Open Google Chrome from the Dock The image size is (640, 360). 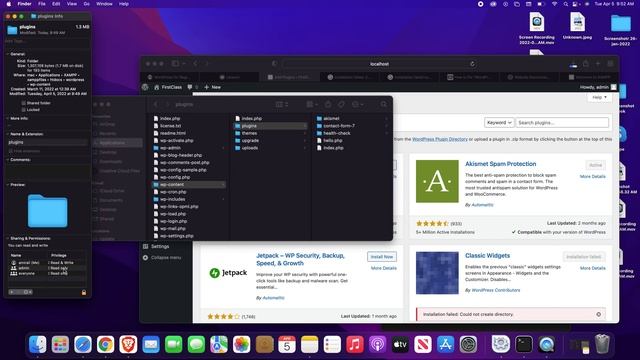pyautogui.click(x=105, y=344)
